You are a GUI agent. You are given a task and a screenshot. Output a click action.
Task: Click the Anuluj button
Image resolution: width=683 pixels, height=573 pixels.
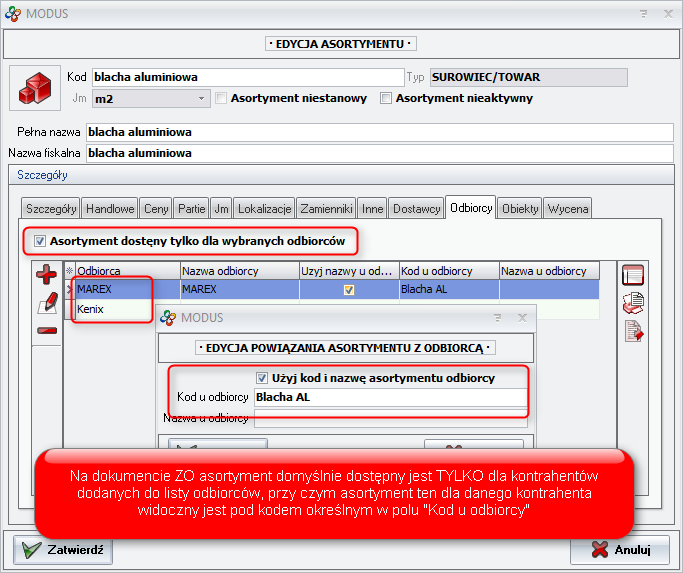619,549
